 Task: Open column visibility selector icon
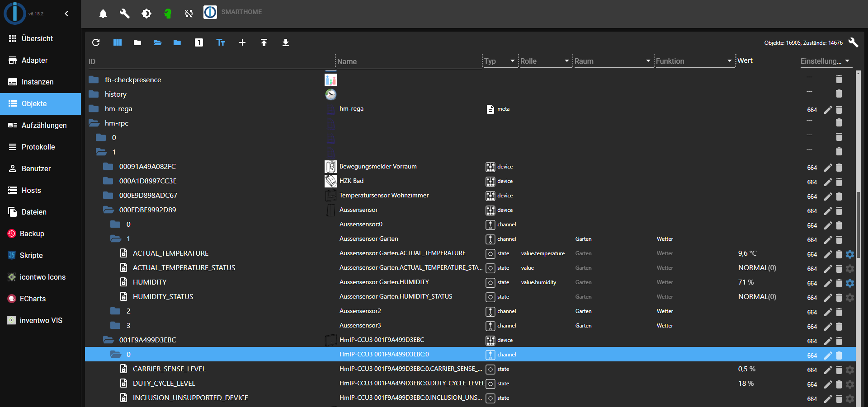pyautogui.click(x=118, y=42)
